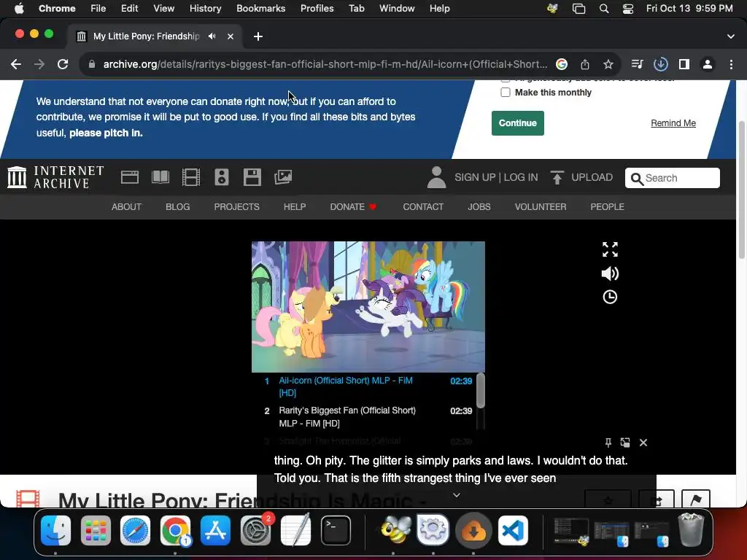
Task: Open playback speed clock icon
Action: point(610,297)
